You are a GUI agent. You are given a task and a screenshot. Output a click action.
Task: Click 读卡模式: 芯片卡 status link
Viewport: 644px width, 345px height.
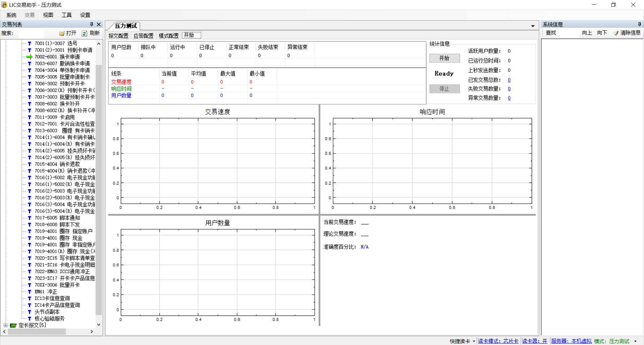tap(498, 341)
